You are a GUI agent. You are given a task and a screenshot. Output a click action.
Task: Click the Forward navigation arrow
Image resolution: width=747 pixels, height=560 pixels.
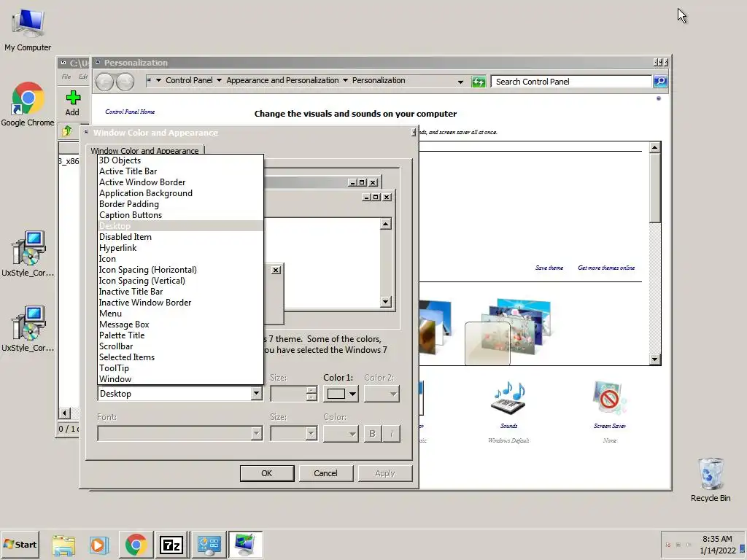tap(125, 82)
